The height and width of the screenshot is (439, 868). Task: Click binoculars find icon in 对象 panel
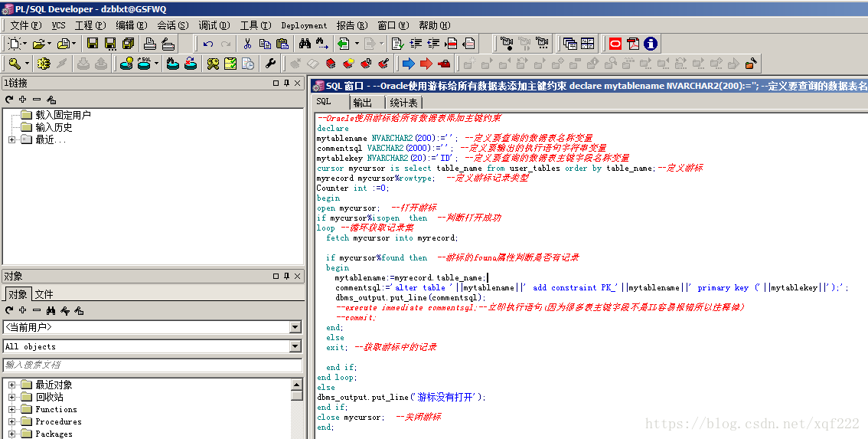click(x=51, y=310)
